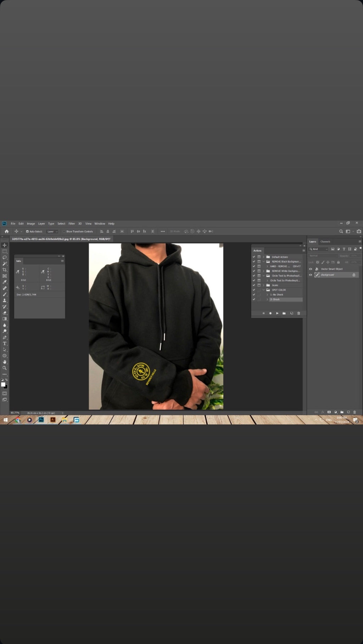
Task: Select the Brush tool
Action: click(5, 294)
